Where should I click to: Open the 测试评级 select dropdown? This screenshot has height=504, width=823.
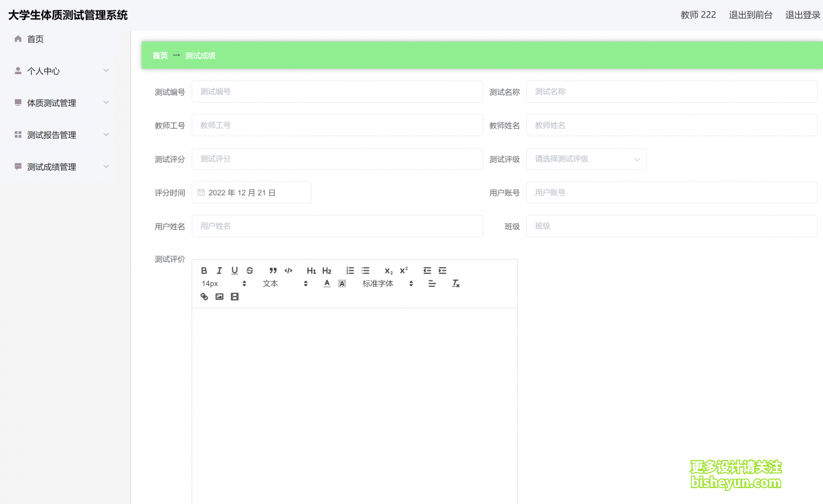pos(586,159)
